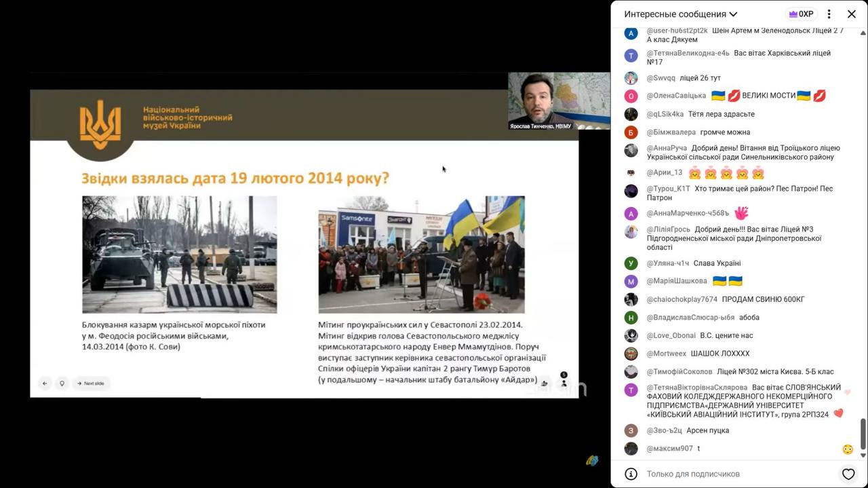Click the participants icon on slide corner
The width and height of the screenshot is (868, 488).
pos(564,381)
